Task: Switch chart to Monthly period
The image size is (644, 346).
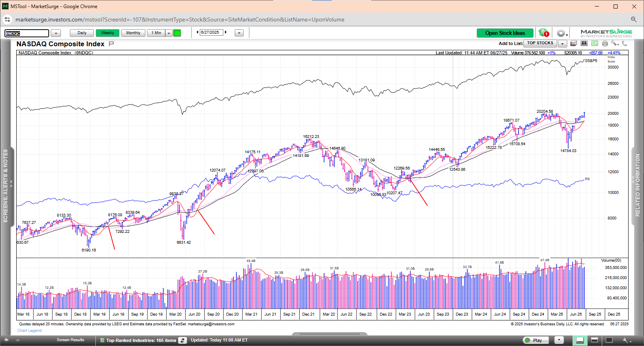Action: click(133, 33)
